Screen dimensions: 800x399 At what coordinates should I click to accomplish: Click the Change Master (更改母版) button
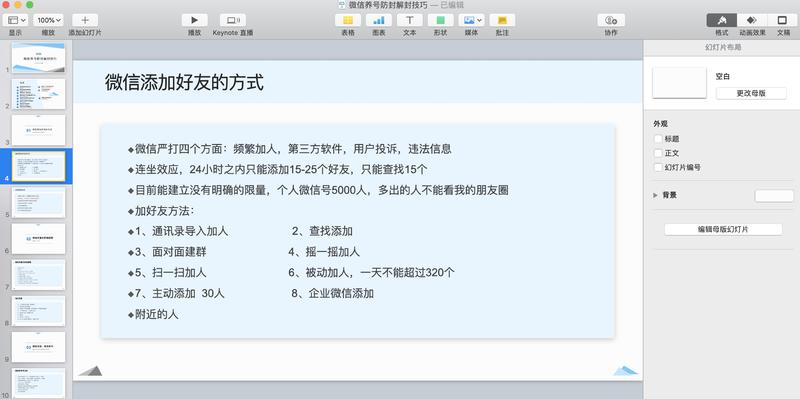[x=751, y=93]
